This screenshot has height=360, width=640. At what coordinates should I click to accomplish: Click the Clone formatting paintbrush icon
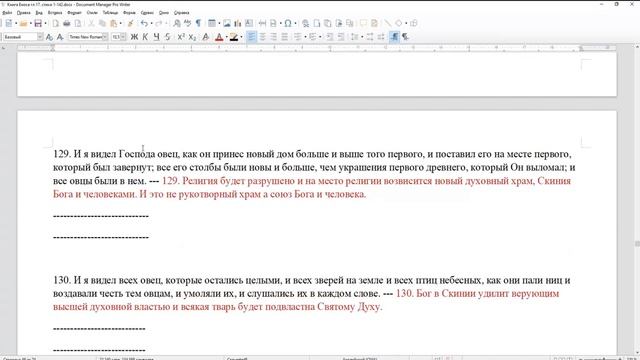(x=131, y=24)
